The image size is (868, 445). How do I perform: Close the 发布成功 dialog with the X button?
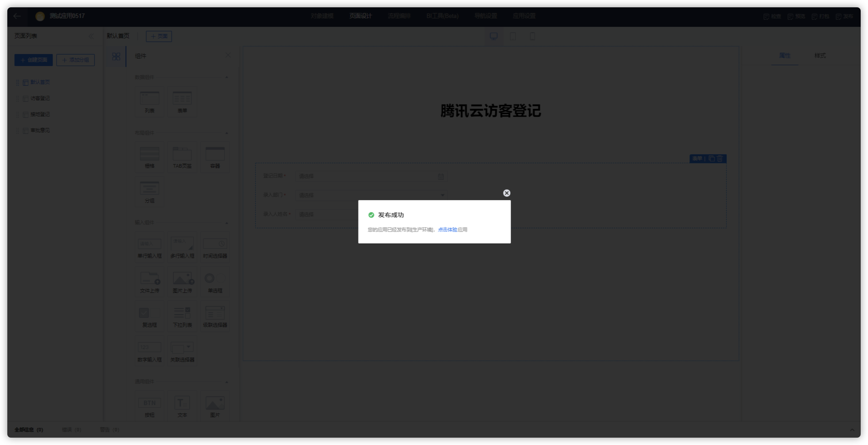(506, 193)
